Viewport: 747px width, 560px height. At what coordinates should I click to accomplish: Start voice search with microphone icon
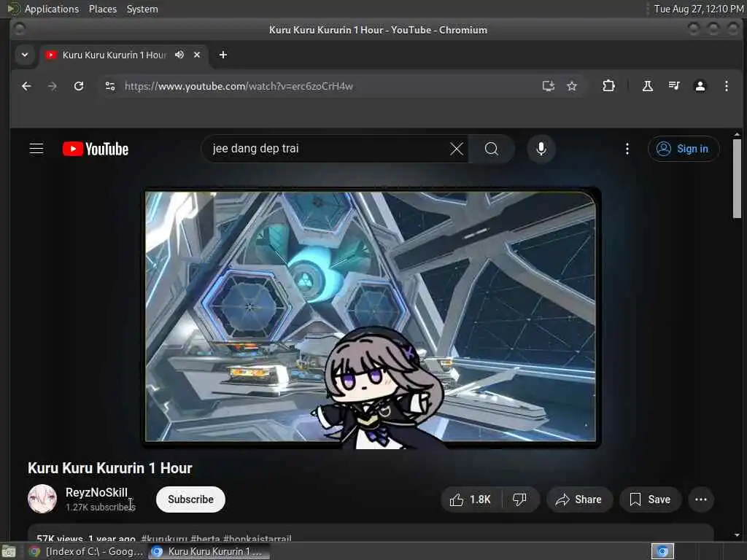point(541,149)
